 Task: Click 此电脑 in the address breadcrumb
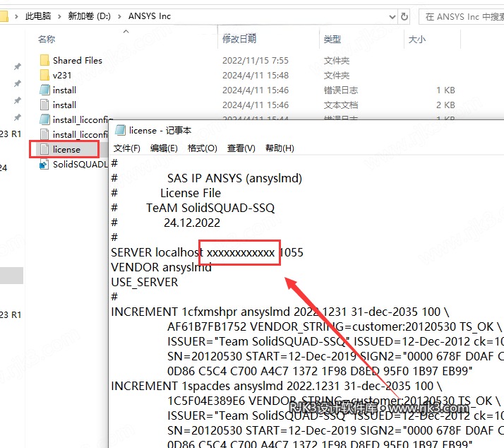click(38, 16)
